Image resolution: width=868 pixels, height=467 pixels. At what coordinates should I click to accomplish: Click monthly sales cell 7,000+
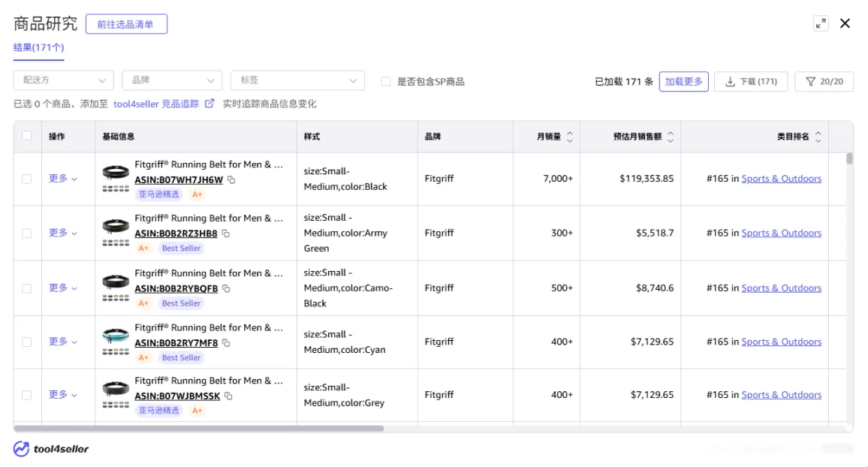(558, 179)
